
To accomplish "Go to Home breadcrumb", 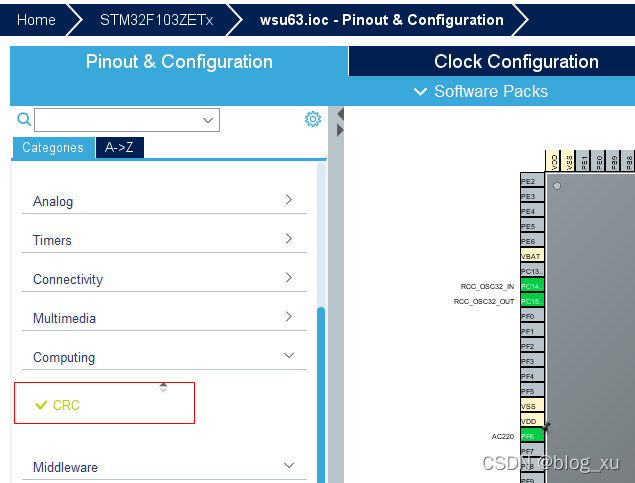I will pyautogui.click(x=36, y=20).
